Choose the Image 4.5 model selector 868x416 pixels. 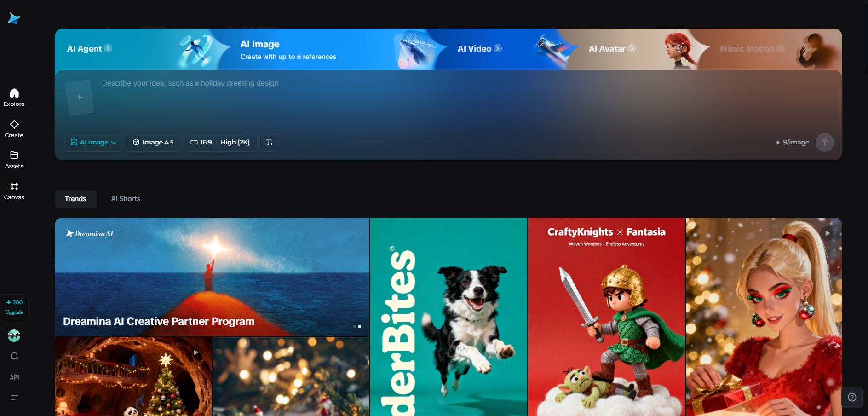(153, 142)
